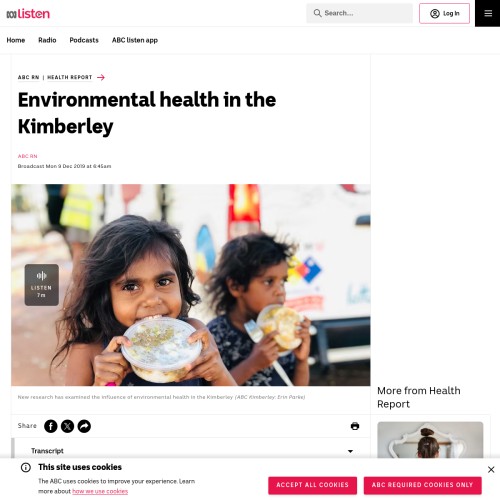
Task: Share the article on X
Action: 67,426
